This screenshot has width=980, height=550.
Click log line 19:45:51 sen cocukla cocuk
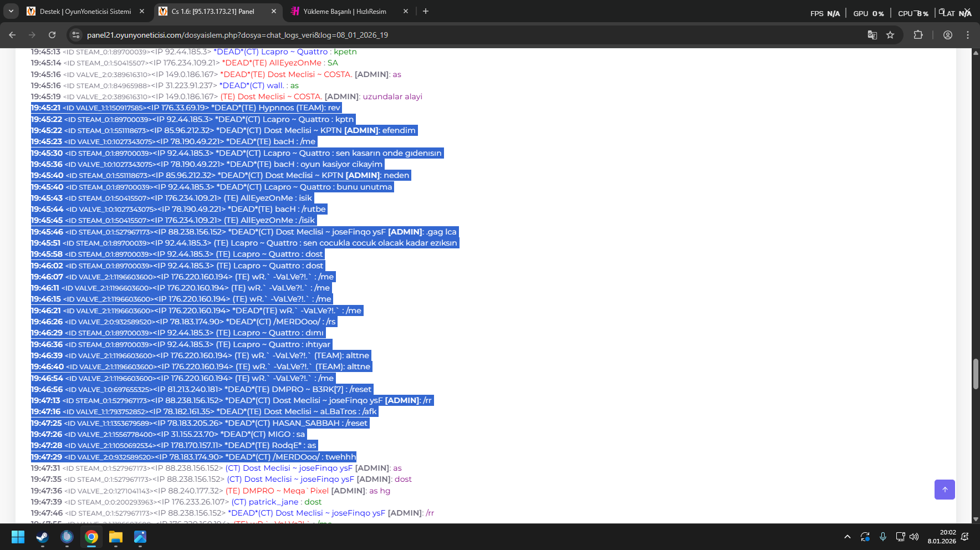pyautogui.click(x=245, y=243)
